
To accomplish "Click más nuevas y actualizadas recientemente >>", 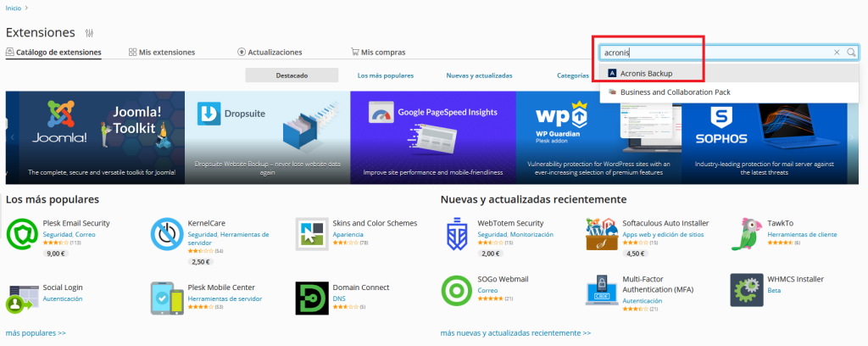I will (x=515, y=332).
